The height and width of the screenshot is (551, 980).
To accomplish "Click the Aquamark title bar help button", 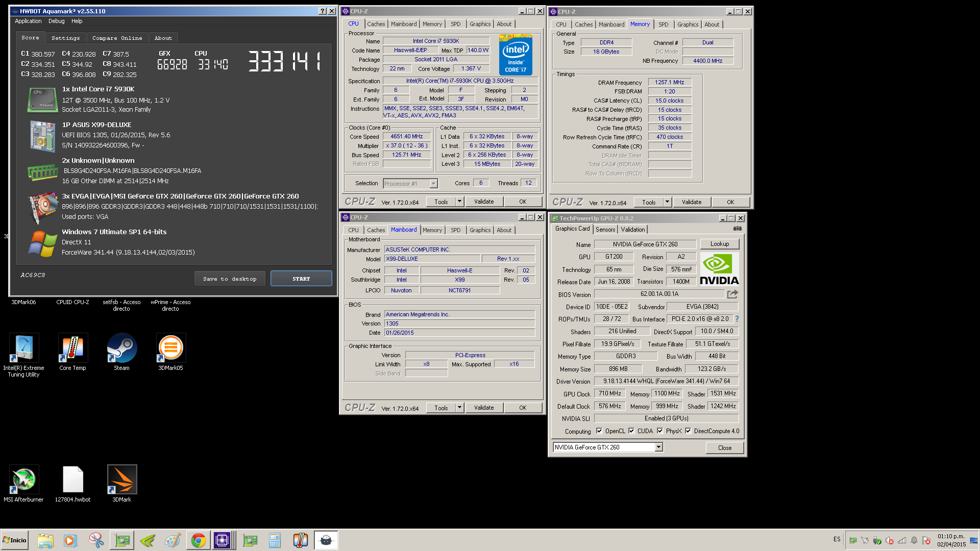I will (x=323, y=11).
